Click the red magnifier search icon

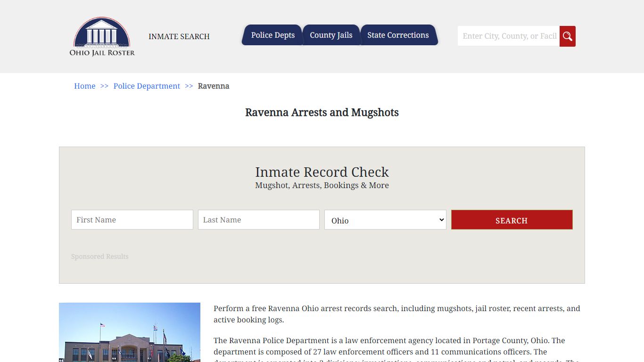click(x=568, y=36)
